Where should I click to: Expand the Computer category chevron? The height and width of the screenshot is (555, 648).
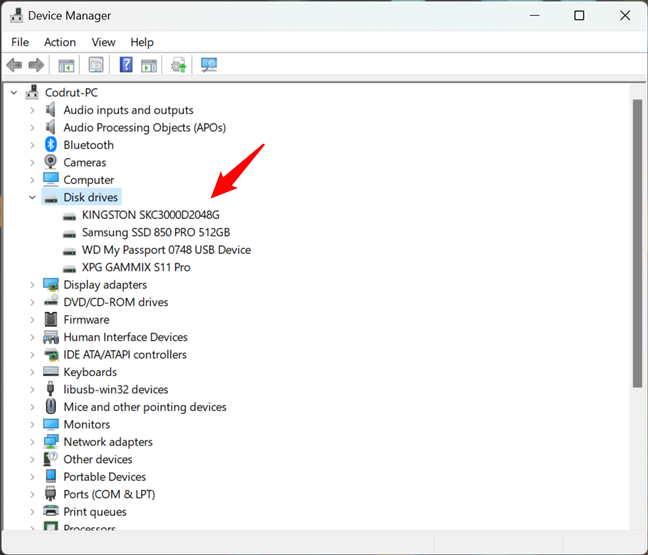click(32, 180)
